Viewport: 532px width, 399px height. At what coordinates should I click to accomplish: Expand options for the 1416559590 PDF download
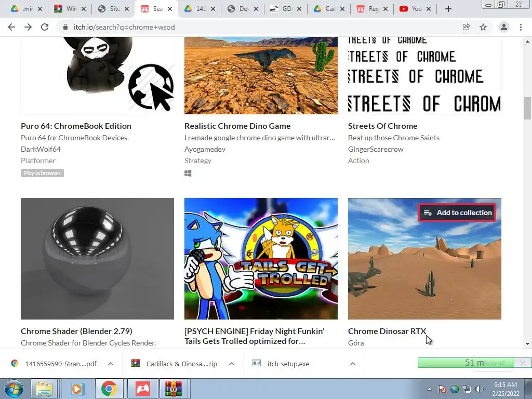coord(111,364)
